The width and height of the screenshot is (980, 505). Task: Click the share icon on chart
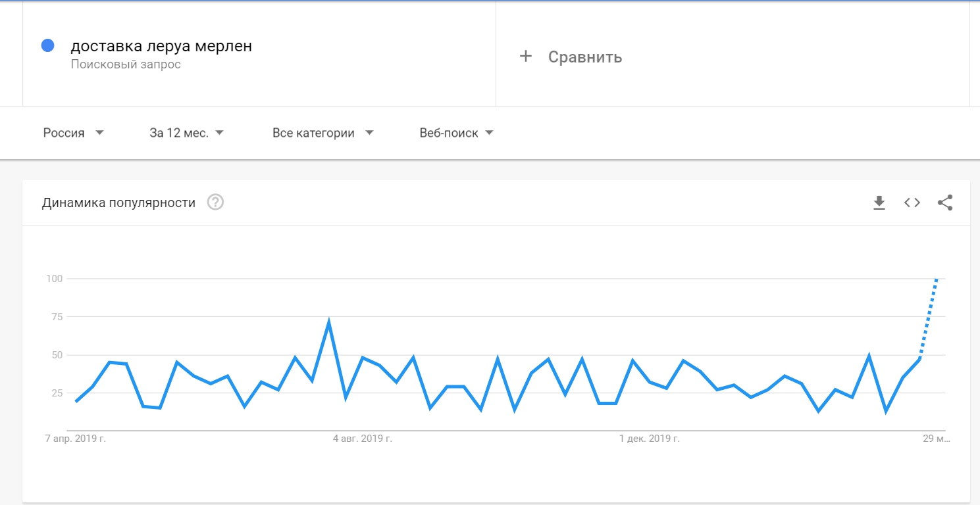(944, 203)
